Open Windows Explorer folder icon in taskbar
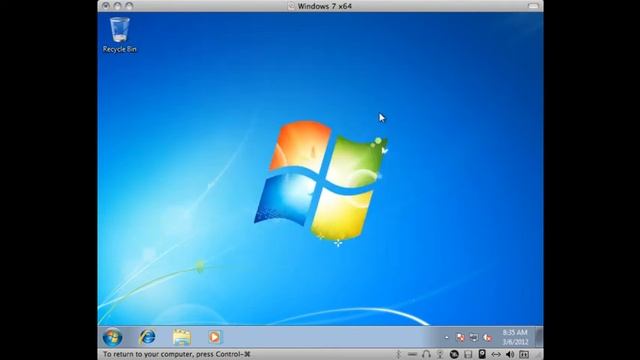This screenshot has width=640, height=360. pos(182,337)
